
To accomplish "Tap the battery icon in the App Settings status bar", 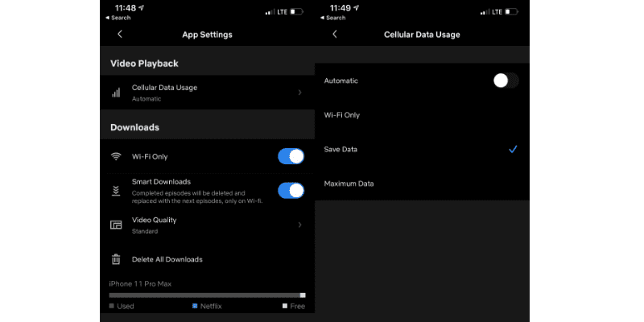I will [x=296, y=12].
